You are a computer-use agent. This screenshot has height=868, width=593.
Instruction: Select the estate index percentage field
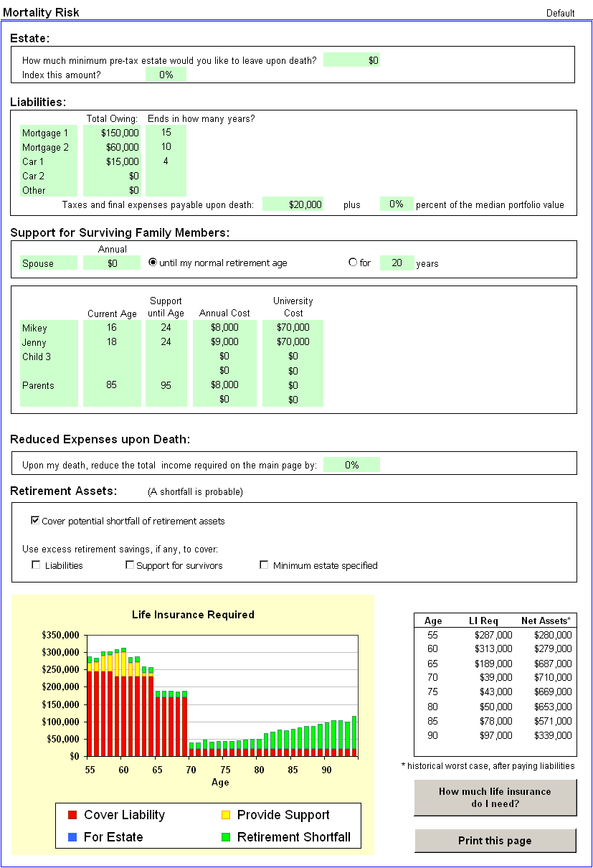point(166,75)
